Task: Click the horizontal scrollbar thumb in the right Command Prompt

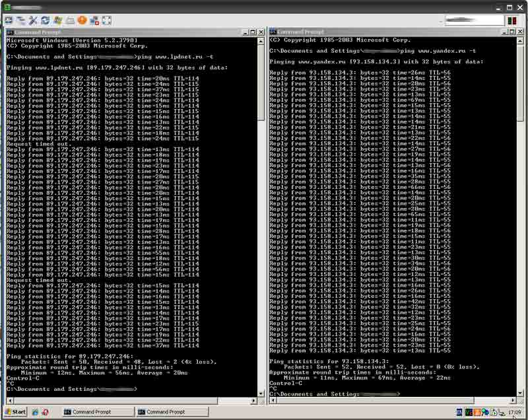Action: pyautogui.click(x=375, y=400)
